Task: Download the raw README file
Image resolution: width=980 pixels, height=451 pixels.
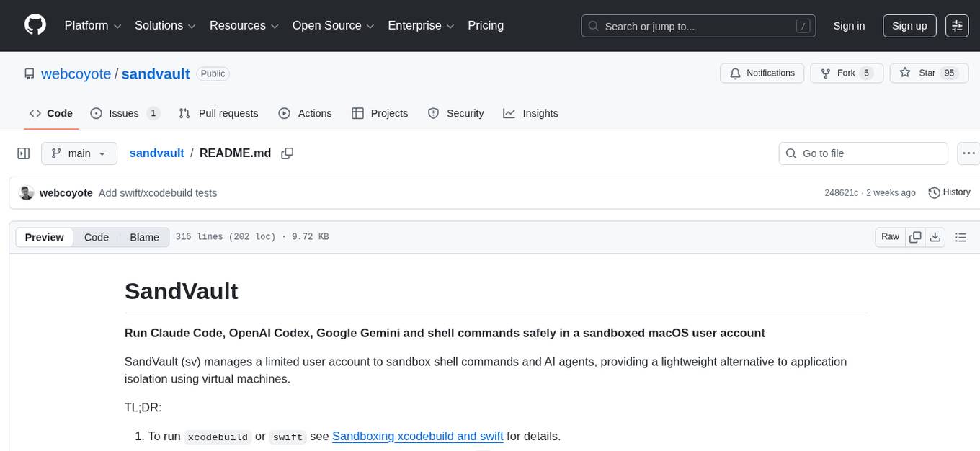Action: [x=935, y=237]
